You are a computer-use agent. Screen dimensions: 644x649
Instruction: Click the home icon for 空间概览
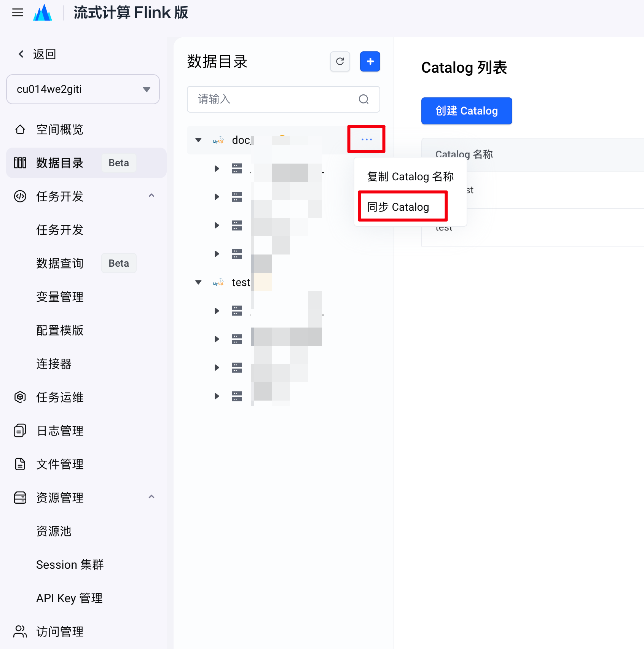pyautogui.click(x=20, y=129)
